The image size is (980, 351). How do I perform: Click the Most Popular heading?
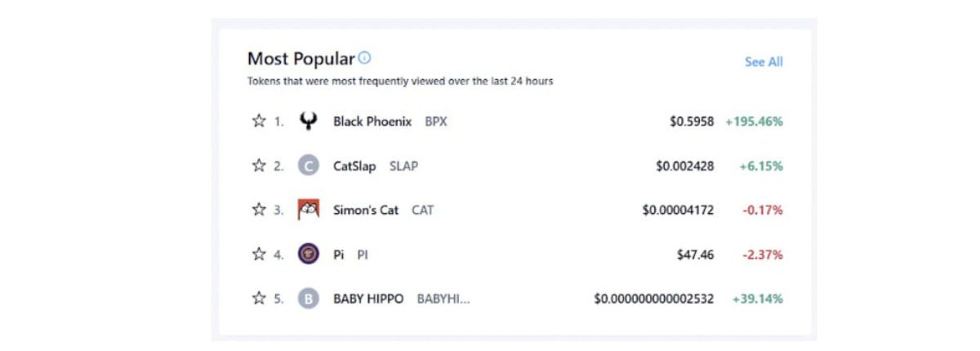click(301, 59)
